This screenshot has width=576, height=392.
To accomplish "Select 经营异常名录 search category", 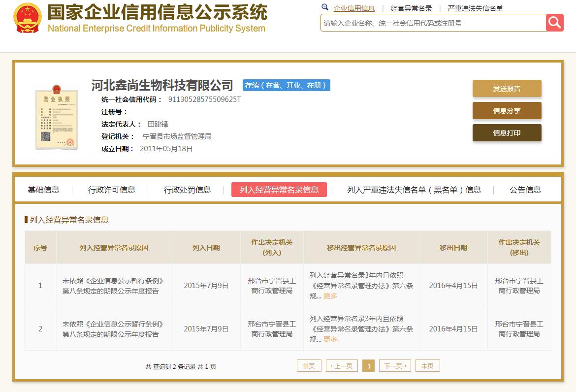I will point(411,8).
